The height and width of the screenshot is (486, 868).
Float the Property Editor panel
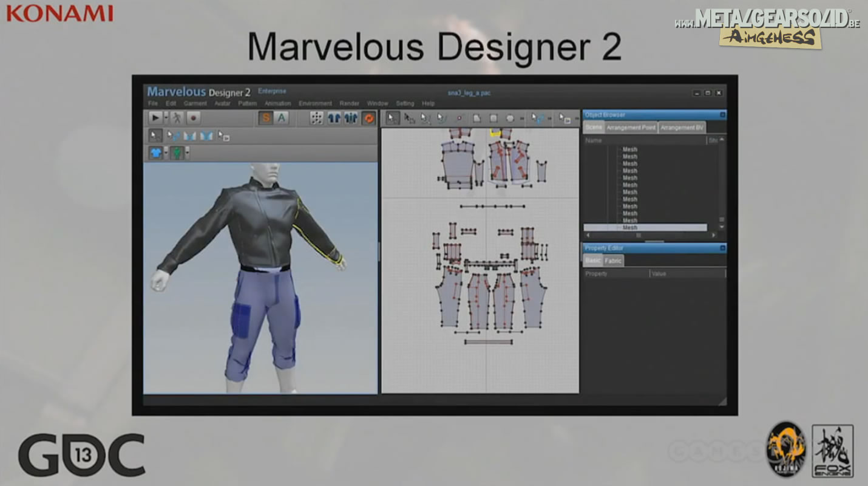tap(723, 248)
